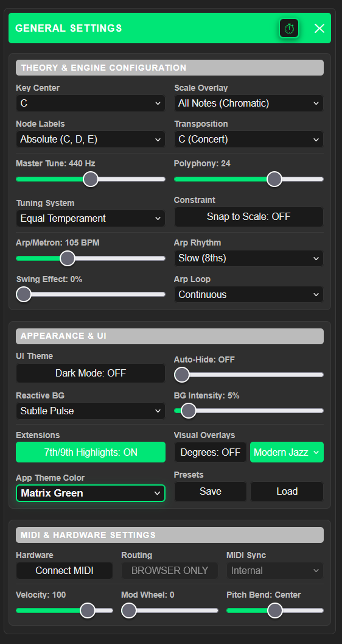Open the App Theme Color dropdown

pos(90,494)
